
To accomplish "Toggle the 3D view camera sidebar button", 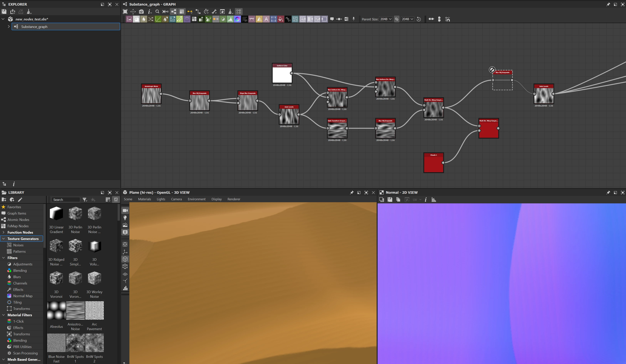I will (125, 211).
